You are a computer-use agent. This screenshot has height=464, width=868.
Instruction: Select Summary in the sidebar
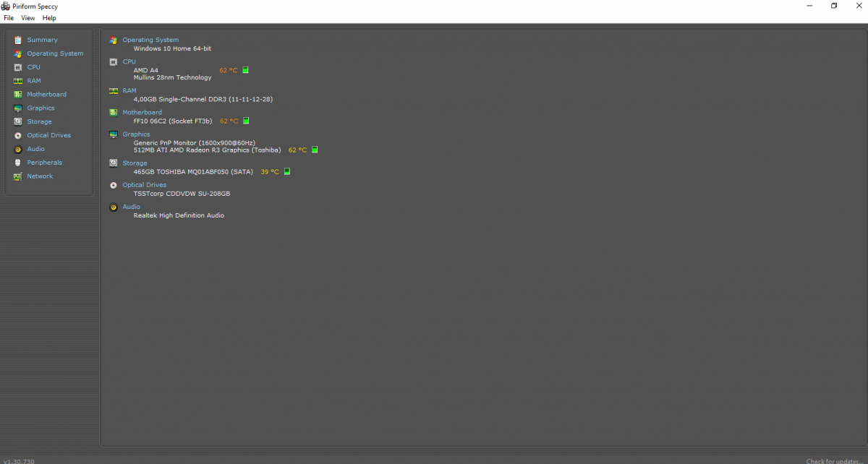[43, 40]
